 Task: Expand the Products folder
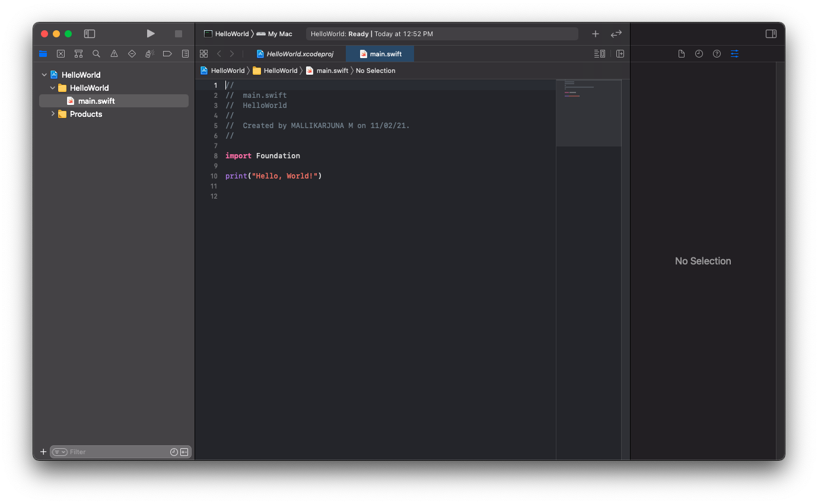coord(53,114)
